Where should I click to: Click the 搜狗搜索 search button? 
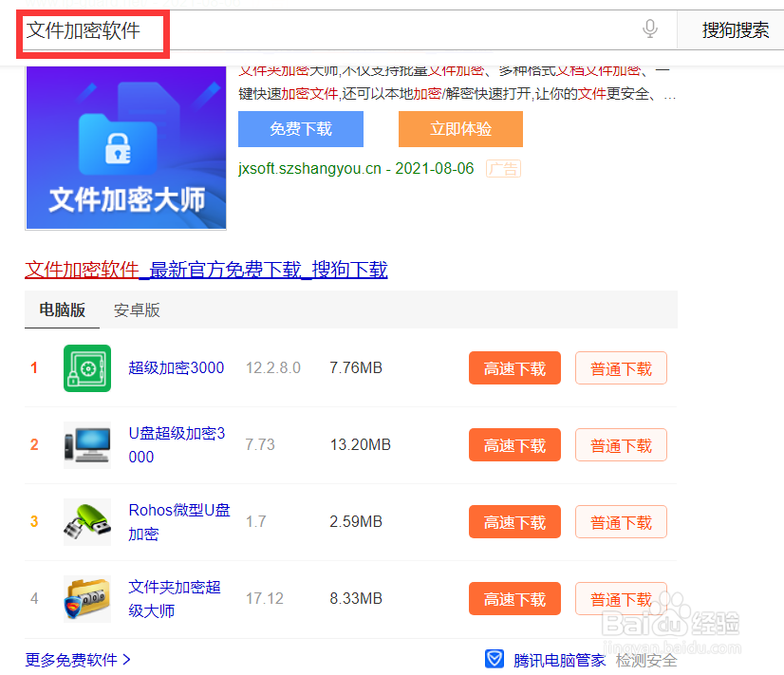(x=735, y=30)
